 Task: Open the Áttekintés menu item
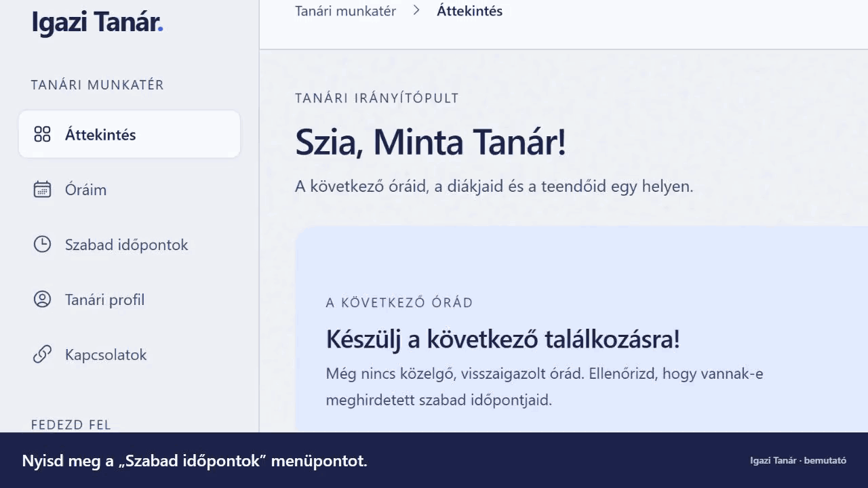[130, 134]
